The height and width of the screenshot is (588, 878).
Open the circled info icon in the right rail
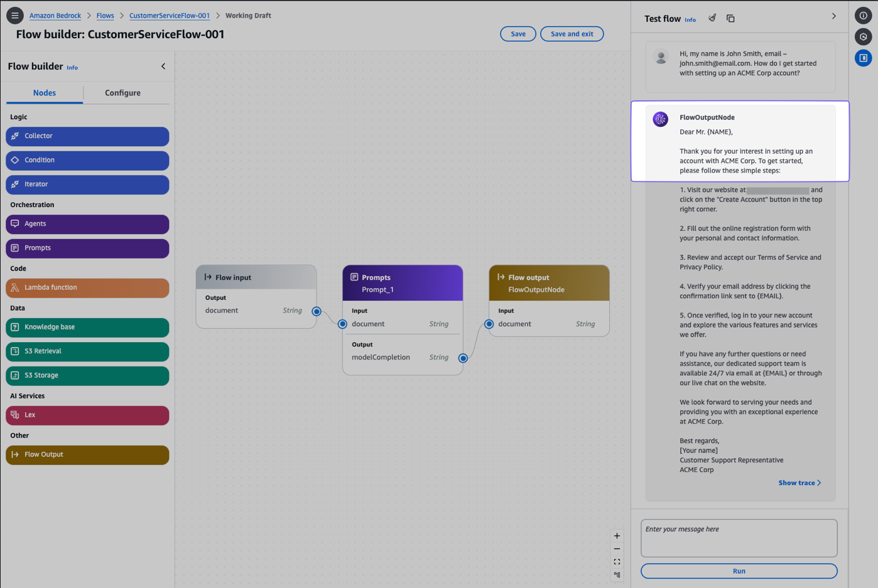[864, 16]
